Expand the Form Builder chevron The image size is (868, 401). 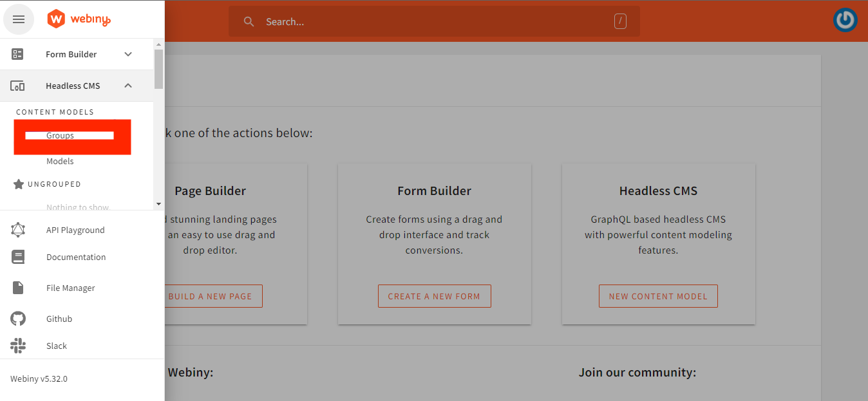point(128,54)
